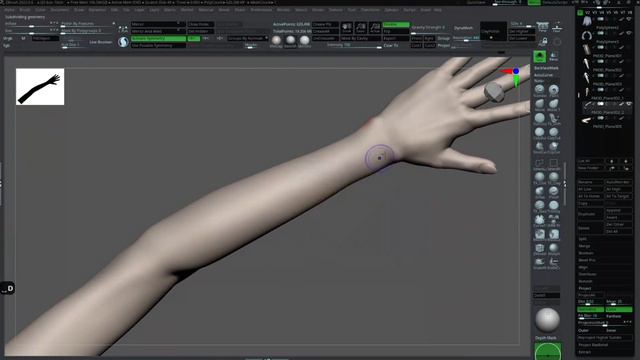
Task: Adjust the Gravity Strength slider
Action: 430,29
